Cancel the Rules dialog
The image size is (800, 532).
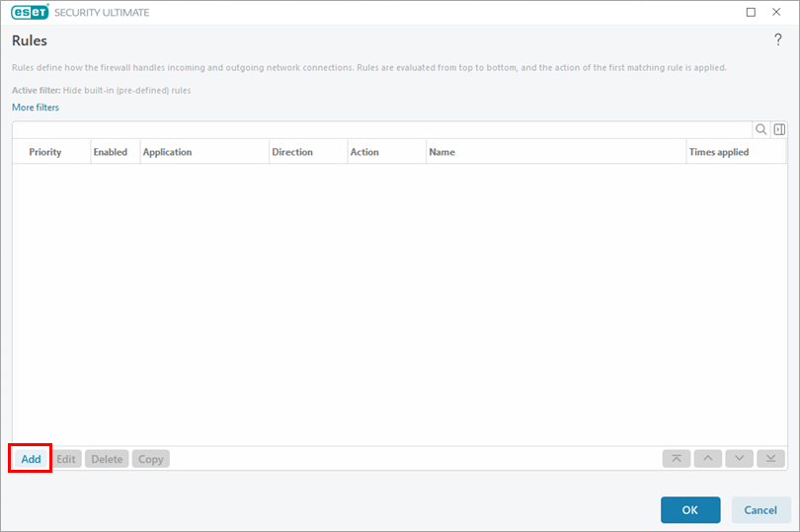click(760, 510)
